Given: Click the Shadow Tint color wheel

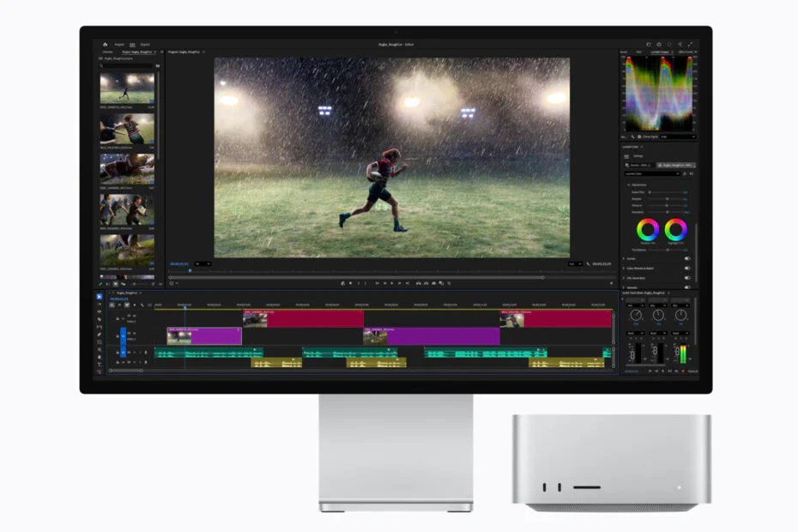Looking at the screenshot, I should tap(648, 230).
